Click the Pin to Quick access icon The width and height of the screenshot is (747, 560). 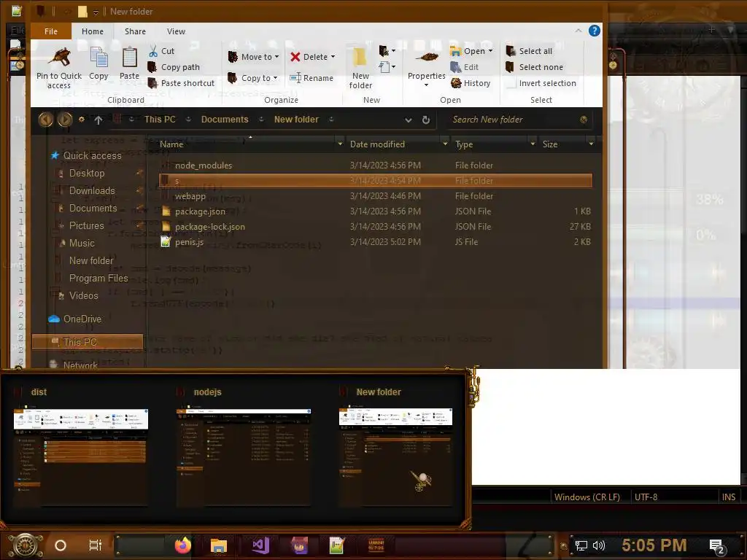tap(60, 58)
